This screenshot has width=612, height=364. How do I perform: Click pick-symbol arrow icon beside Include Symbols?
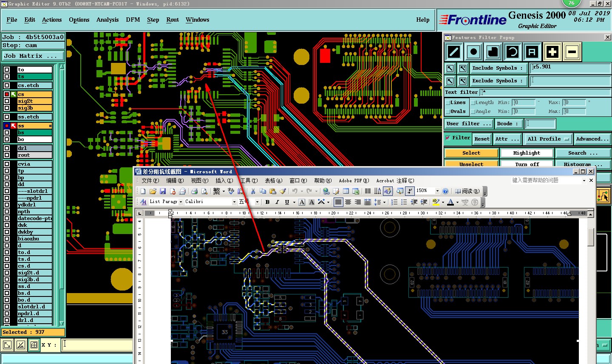[x=450, y=68]
